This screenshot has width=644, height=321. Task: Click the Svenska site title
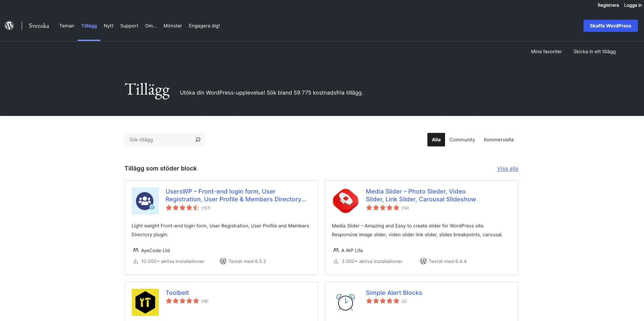coord(39,26)
